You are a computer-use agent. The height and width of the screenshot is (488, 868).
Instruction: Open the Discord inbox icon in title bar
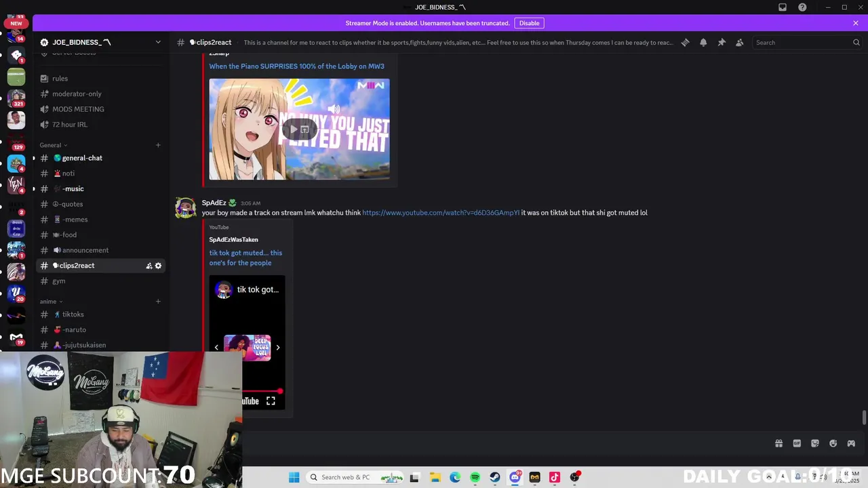(783, 7)
